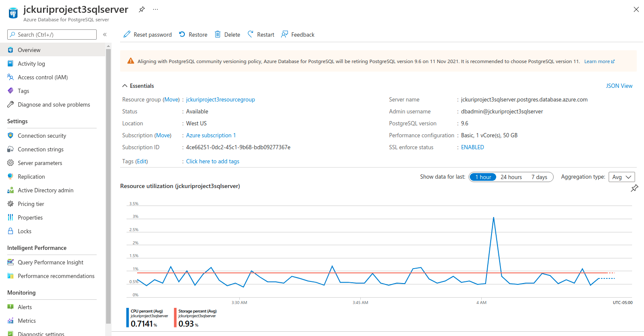The image size is (644, 336).
Task: Collapse the Essentials section
Action: point(138,86)
